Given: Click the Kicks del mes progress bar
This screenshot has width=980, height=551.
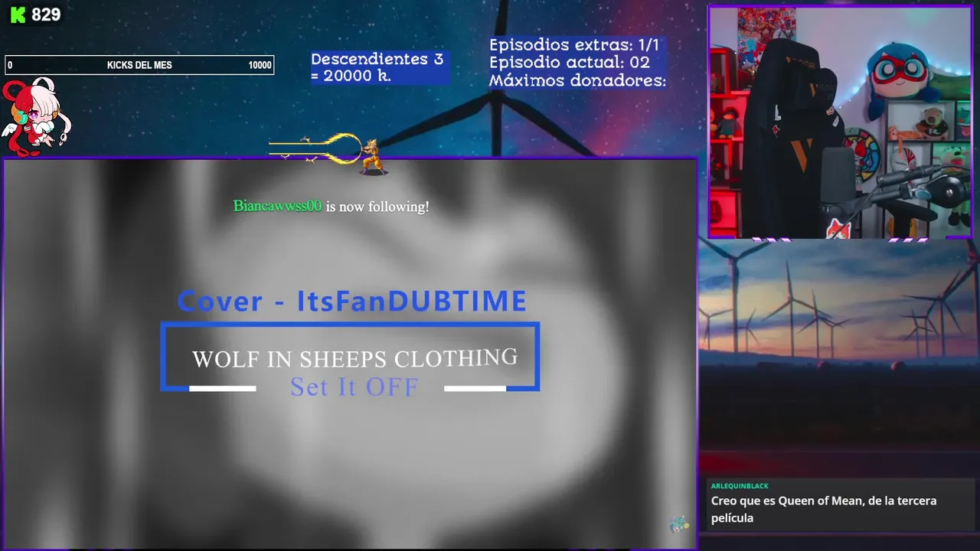Looking at the screenshot, I should coord(139,65).
